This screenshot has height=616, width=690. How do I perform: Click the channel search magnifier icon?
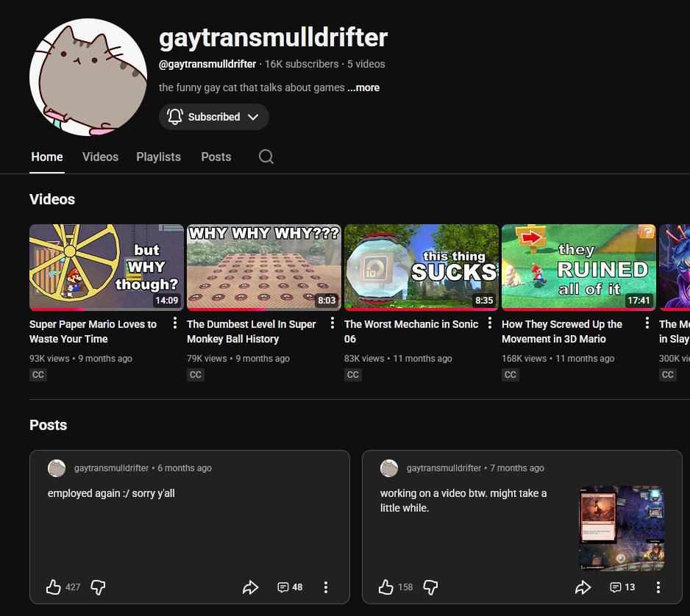coord(266,157)
